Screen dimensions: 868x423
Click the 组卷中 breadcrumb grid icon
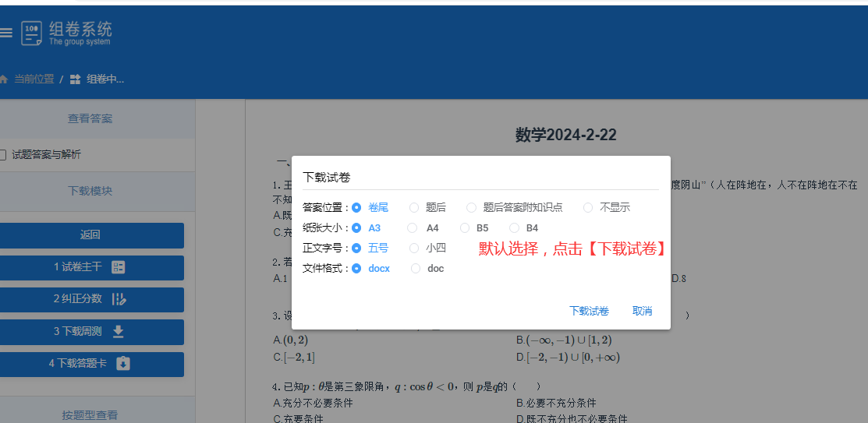coord(75,79)
